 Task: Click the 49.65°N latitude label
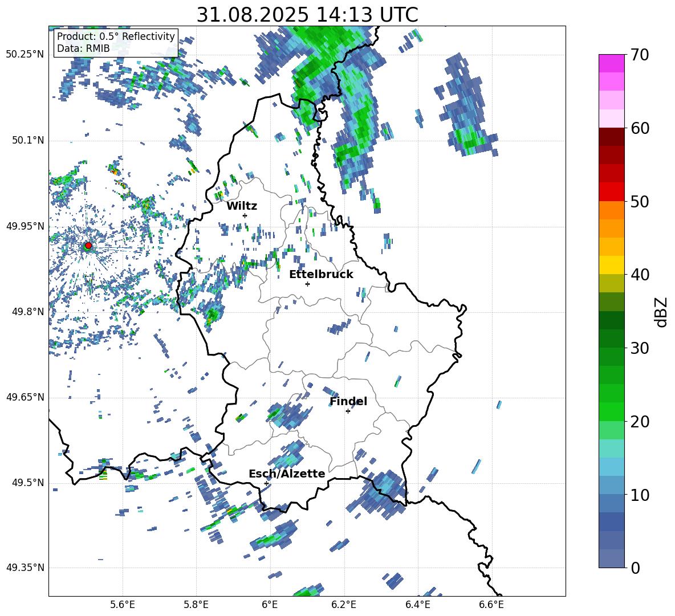point(25,397)
